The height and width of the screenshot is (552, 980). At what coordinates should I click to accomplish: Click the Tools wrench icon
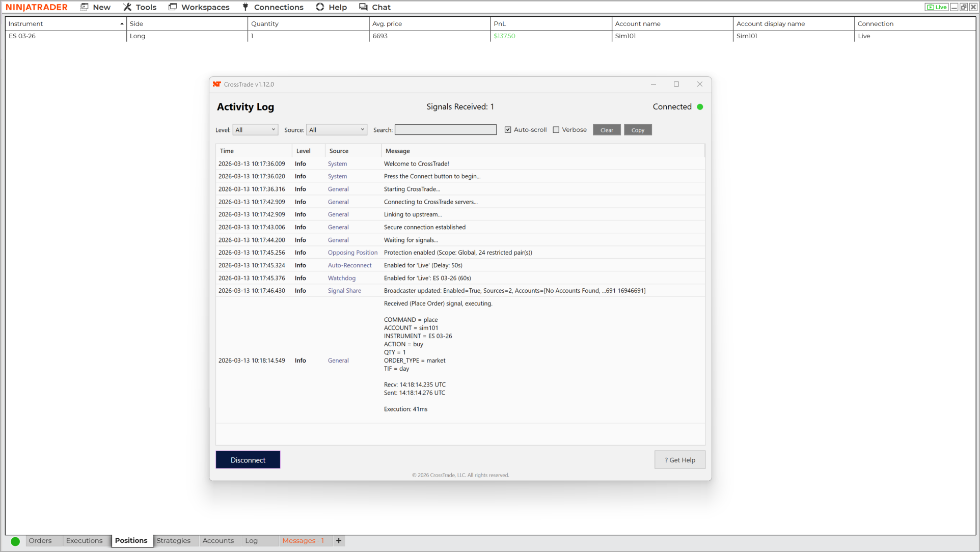(x=127, y=7)
